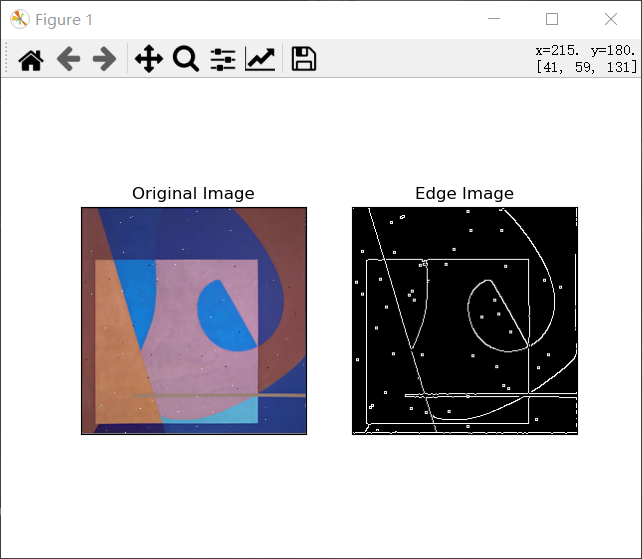Image resolution: width=642 pixels, height=559 pixels.
Task: Save the figure with floppy icon
Action: (x=304, y=59)
